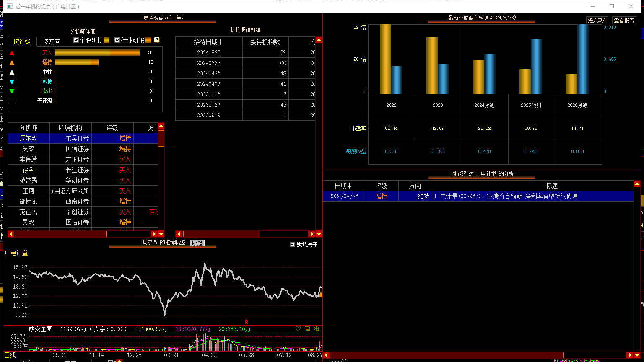Disable the 默认展开 checkbox
Image resolution: width=644 pixels, height=362 pixels.
point(292,244)
